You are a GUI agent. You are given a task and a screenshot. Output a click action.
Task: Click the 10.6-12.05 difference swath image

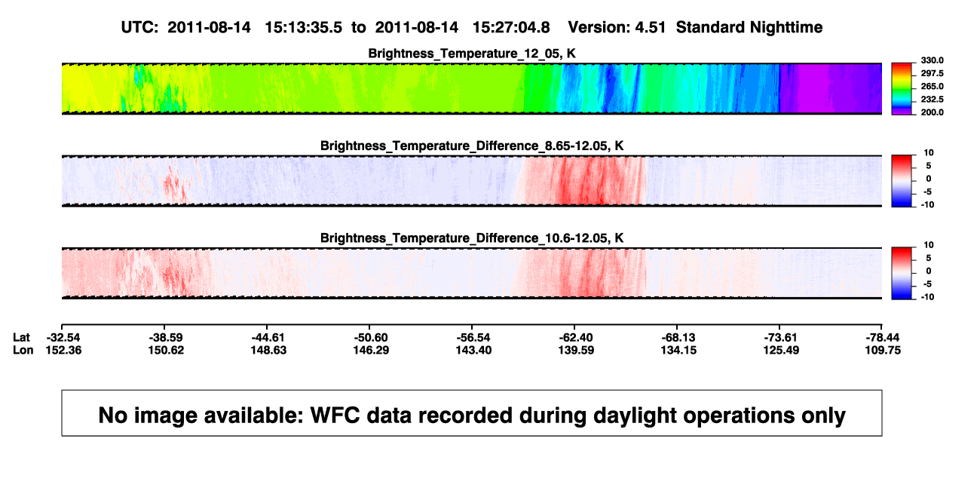[472, 273]
